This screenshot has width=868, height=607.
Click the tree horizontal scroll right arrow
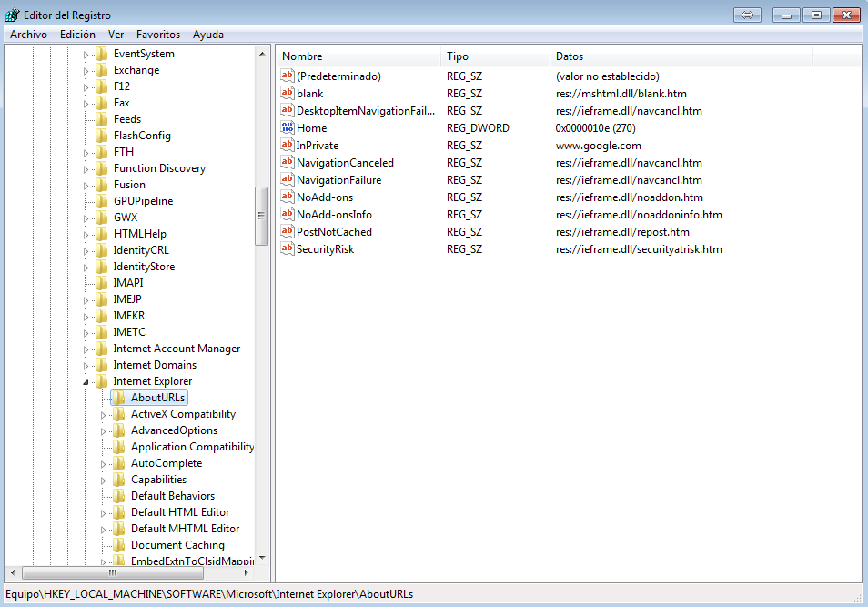coord(247,572)
